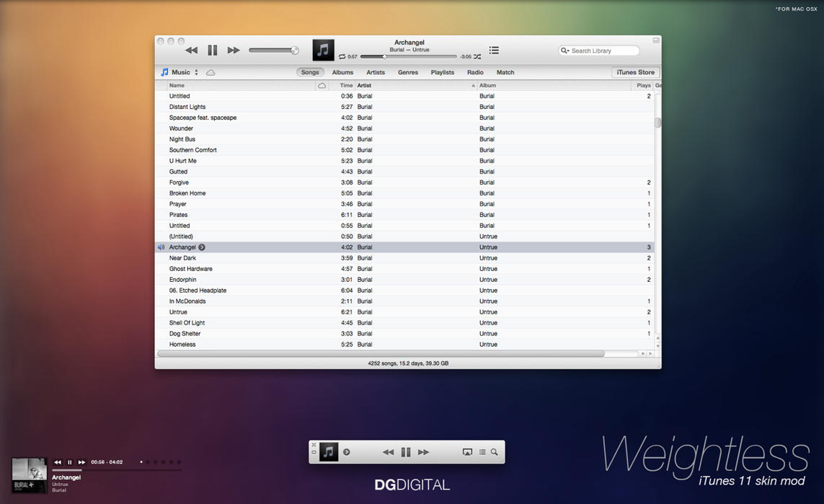The width and height of the screenshot is (824, 504).
Task: Open the Up Next list icon
Action: click(494, 50)
